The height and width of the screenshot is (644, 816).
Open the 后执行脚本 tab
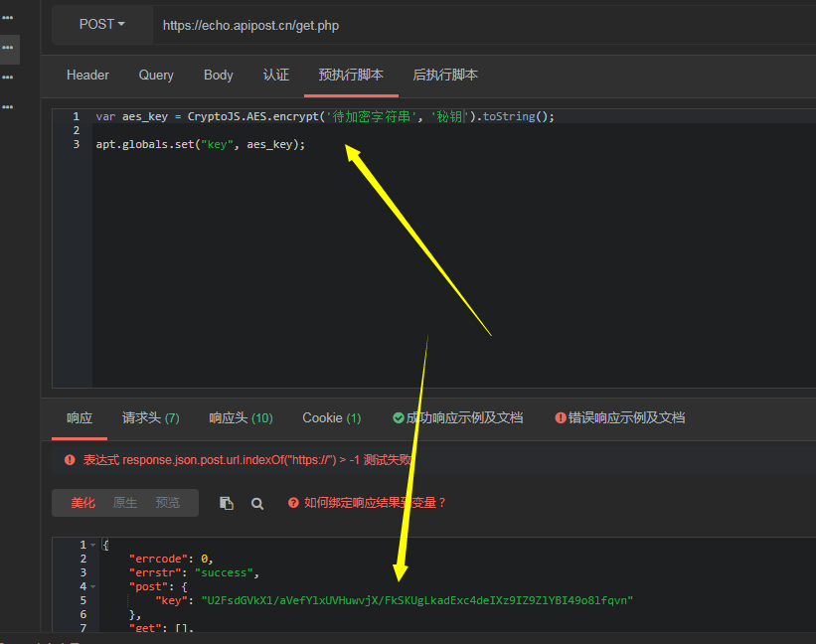[445, 75]
